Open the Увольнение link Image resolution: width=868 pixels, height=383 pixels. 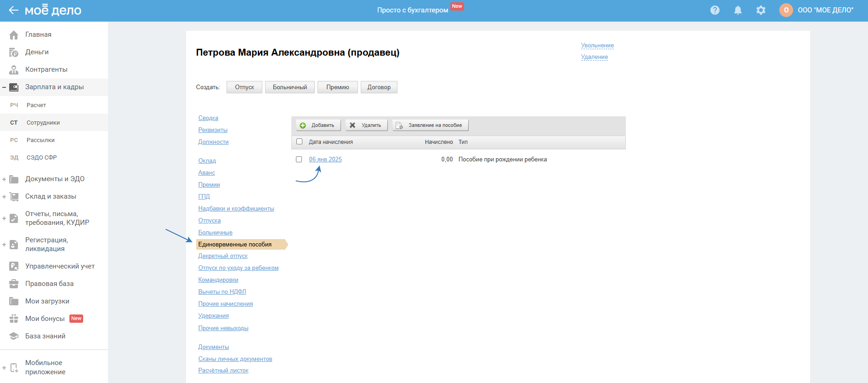[x=597, y=46]
